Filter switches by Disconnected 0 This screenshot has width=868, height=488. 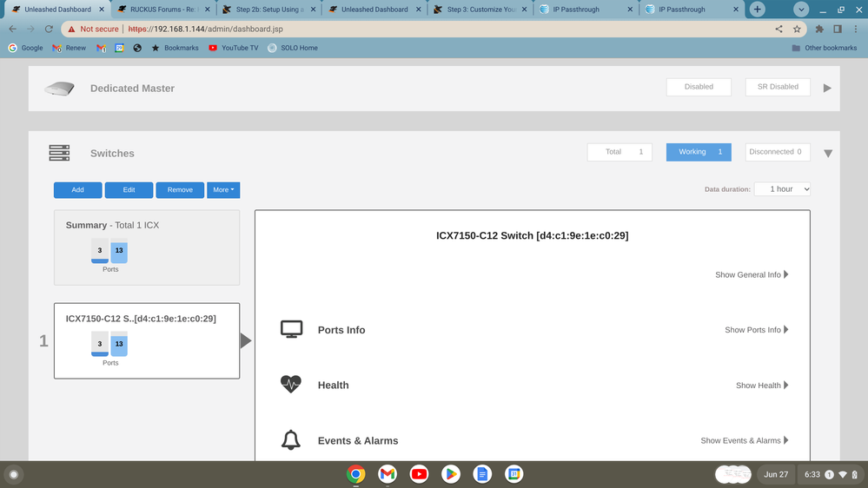[x=778, y=152]
